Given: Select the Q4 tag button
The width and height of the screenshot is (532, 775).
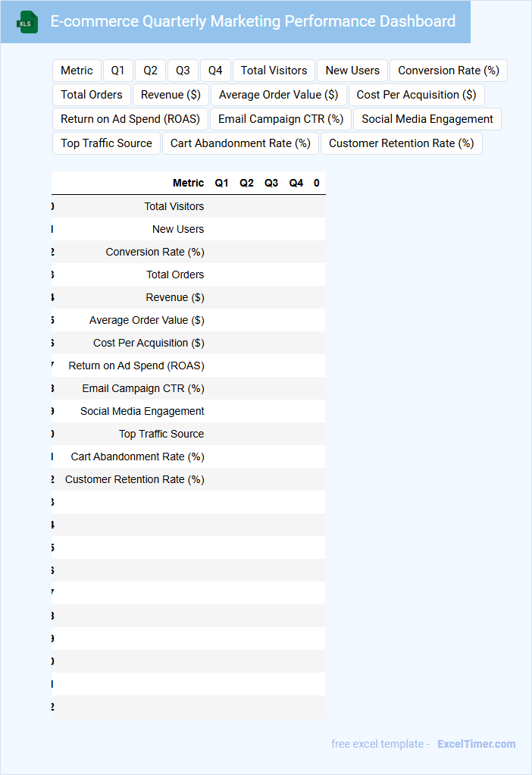Looking at the screenshot, I should 215,71.
